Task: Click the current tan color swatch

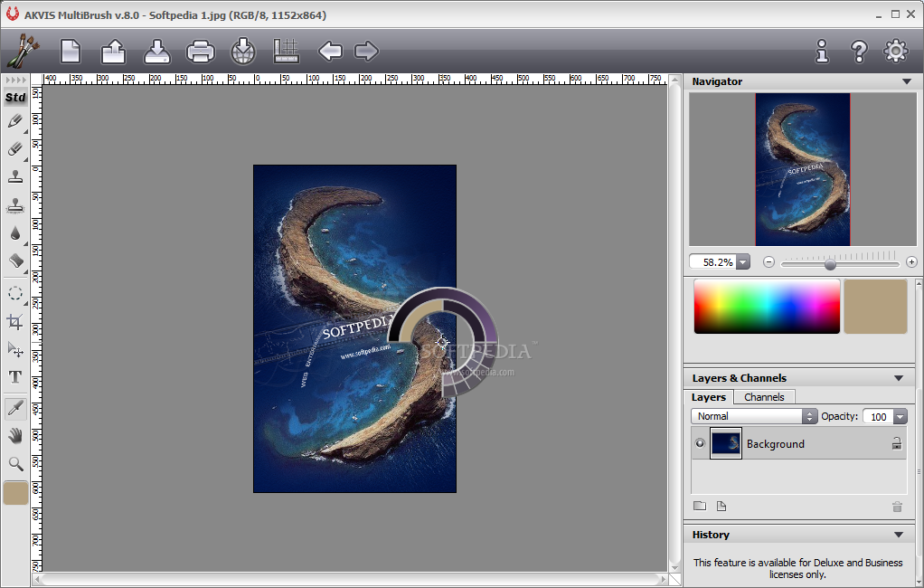Action: [876, 307]
